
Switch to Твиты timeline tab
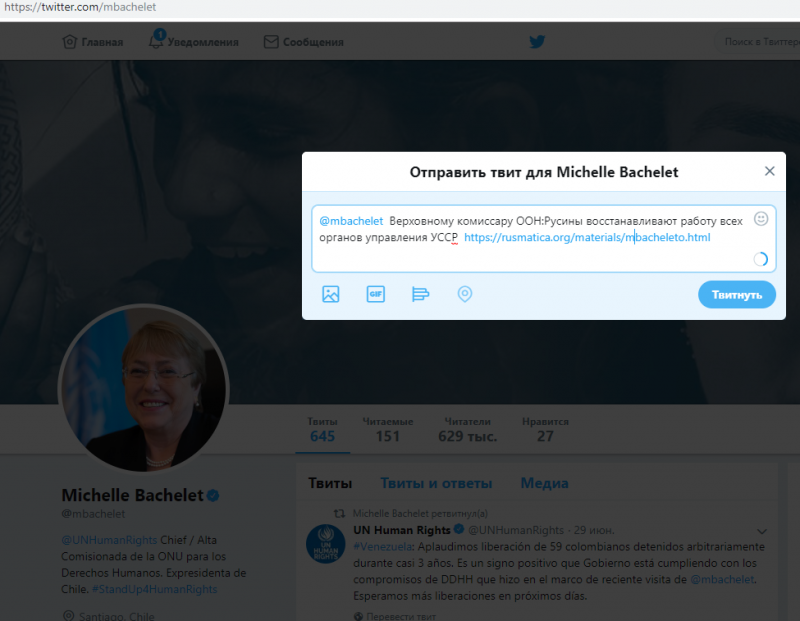coord(330,483)
